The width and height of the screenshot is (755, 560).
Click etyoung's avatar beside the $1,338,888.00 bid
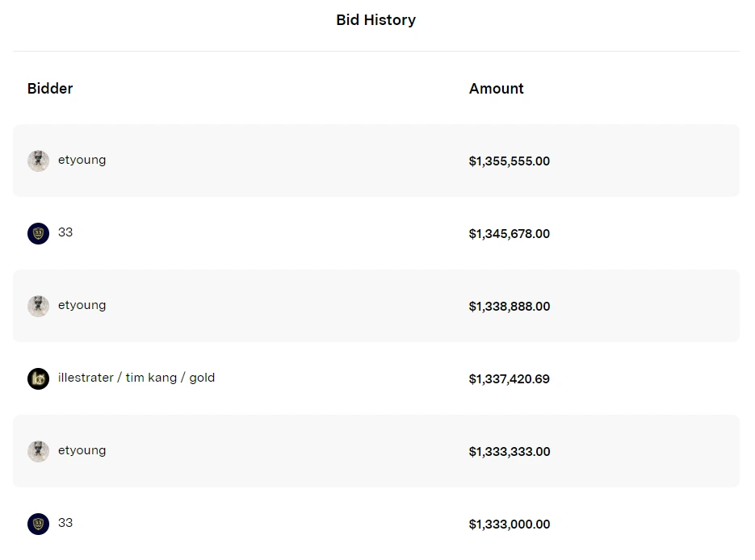click(x=38, y=306)
